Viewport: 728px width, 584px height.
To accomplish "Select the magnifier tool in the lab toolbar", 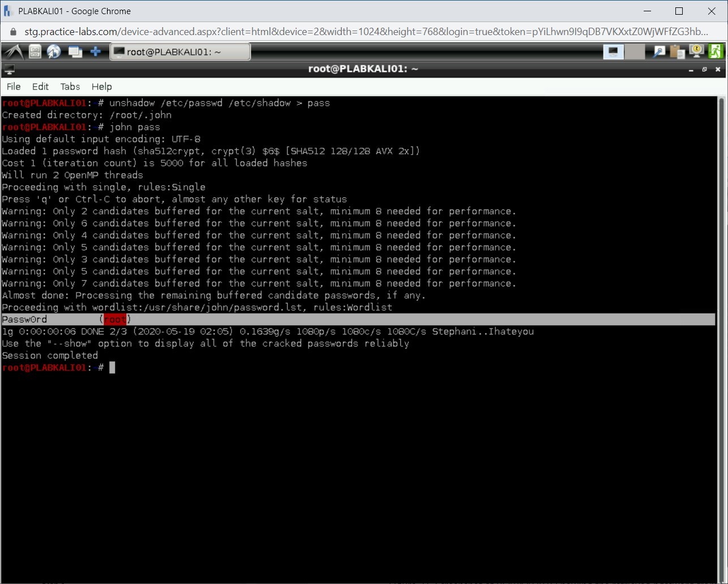I will pyautogui.click(x=658, y=51).
